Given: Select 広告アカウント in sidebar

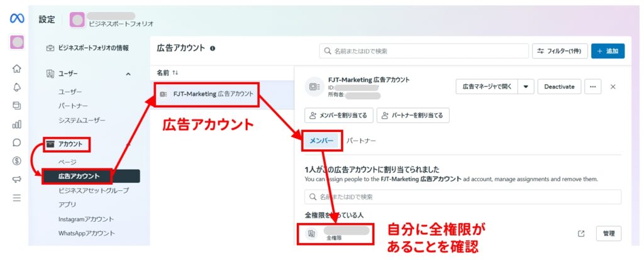Looking at the screenshot, I should [x=92, y=176].
